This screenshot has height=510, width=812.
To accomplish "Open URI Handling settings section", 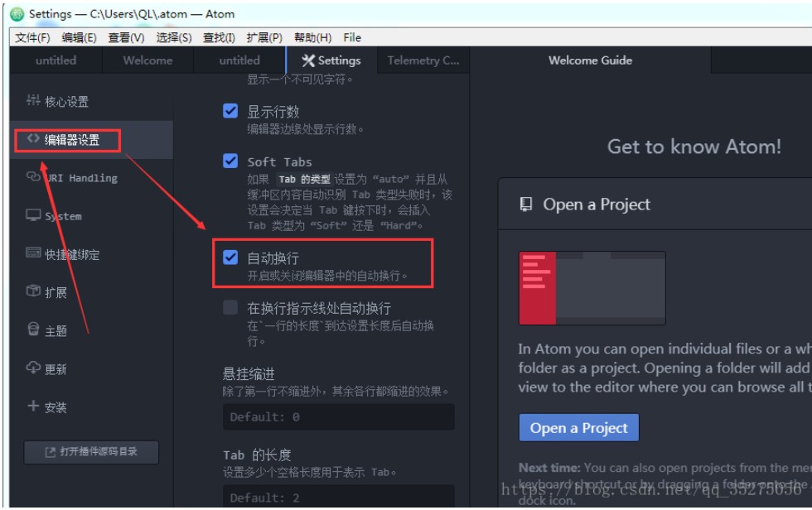I will pyautogui.click(x=91, y=178).
